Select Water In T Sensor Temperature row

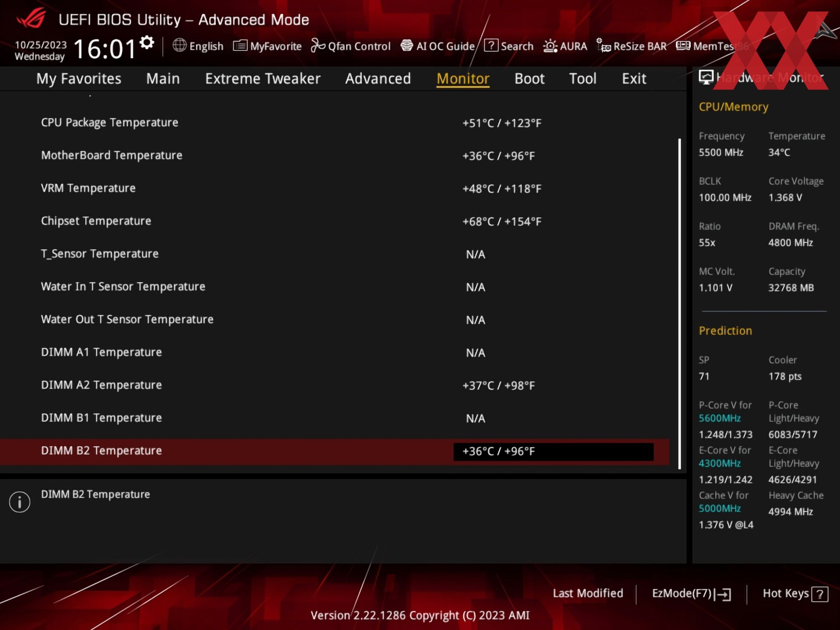coord(335,287)
